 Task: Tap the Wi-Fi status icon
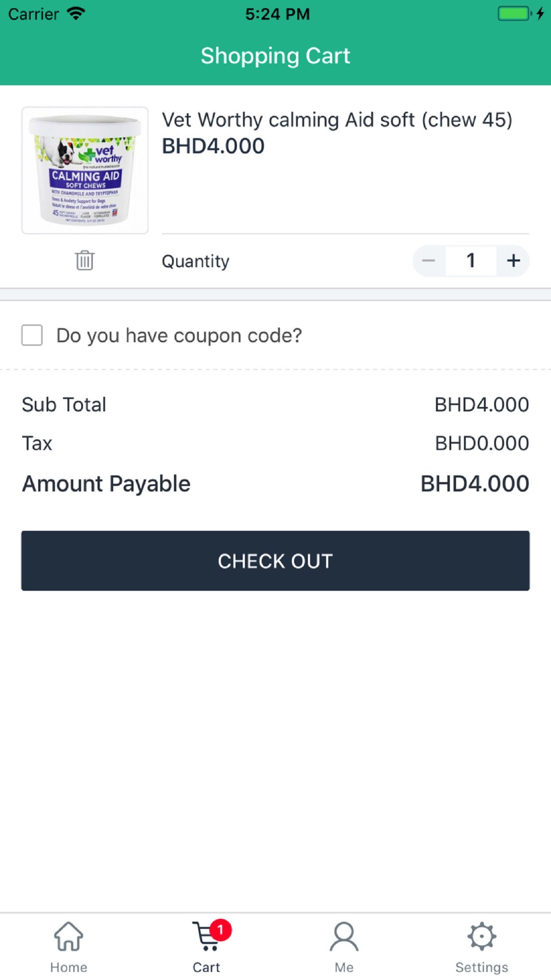pyautogui.click(x=76, y=13)
